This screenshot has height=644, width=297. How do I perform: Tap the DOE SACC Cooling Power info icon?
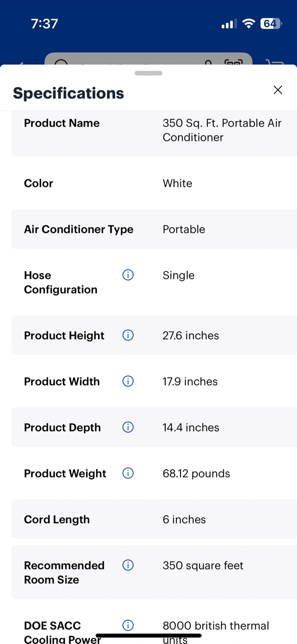tap(128, 625)
